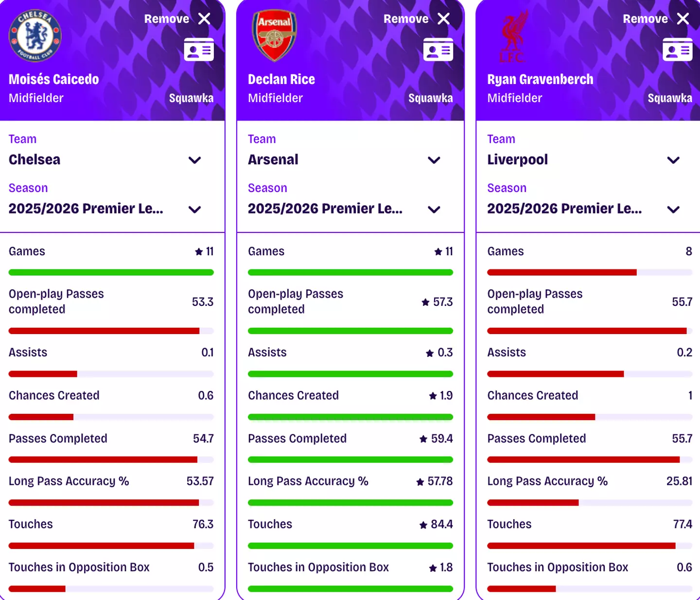Click Remove text on Declan Rice's card

[406, 19]
